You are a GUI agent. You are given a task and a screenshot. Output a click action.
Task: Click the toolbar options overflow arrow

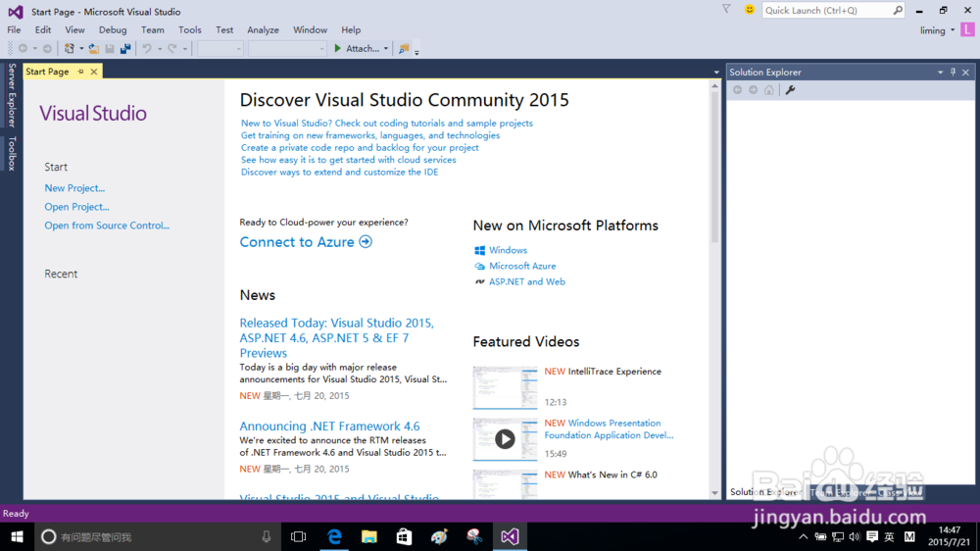[x=416, y=52]
